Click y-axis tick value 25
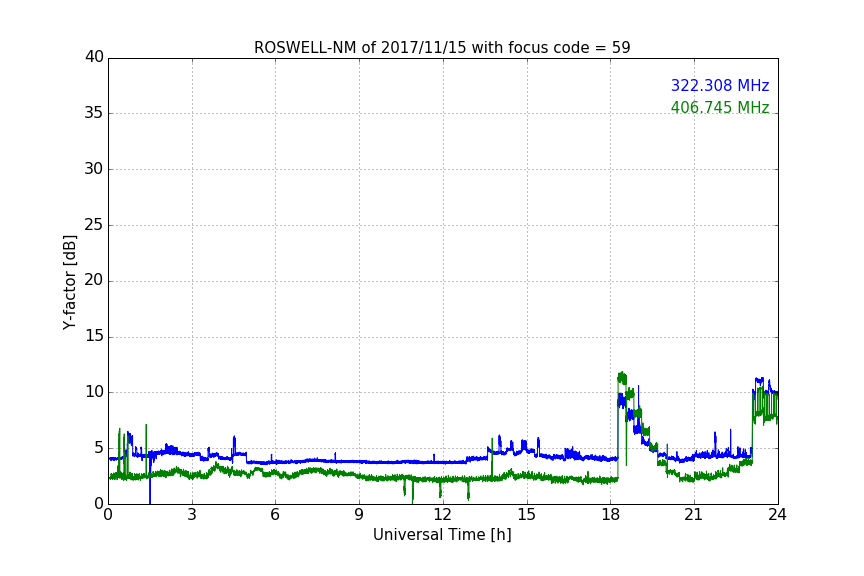Screen dimensions: 864x576 (94, 225)
